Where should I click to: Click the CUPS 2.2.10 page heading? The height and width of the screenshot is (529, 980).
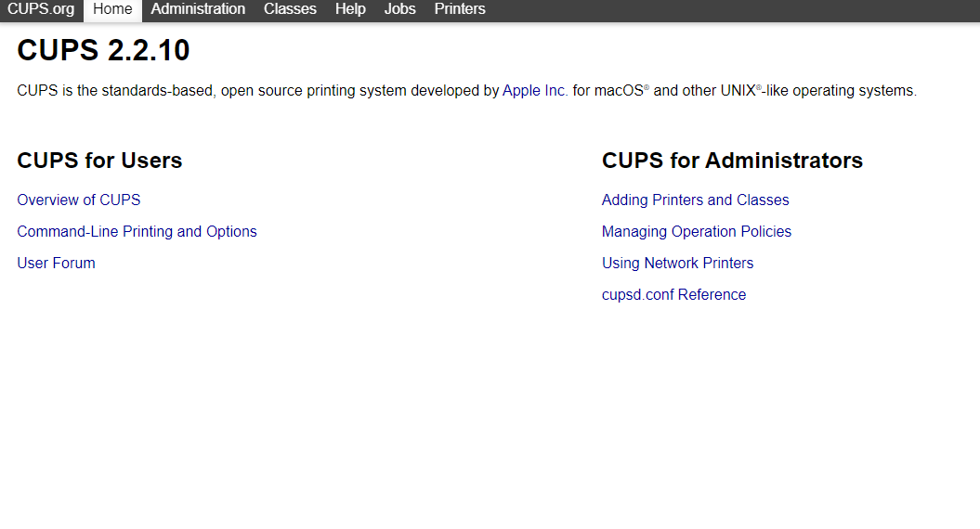pos(103,50)
